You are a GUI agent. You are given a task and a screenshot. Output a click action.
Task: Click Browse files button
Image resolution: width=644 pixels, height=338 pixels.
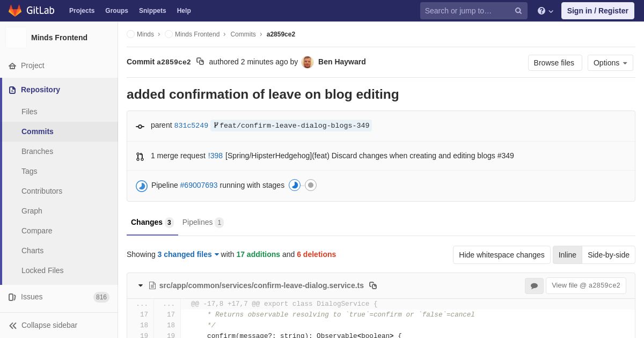coord(554,63)
